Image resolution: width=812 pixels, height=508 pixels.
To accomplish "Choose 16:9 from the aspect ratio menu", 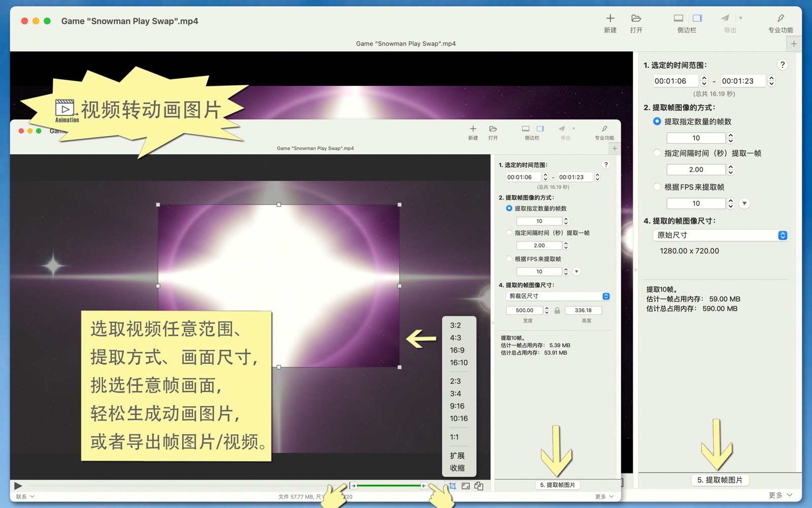I will [x=457, y=350].
